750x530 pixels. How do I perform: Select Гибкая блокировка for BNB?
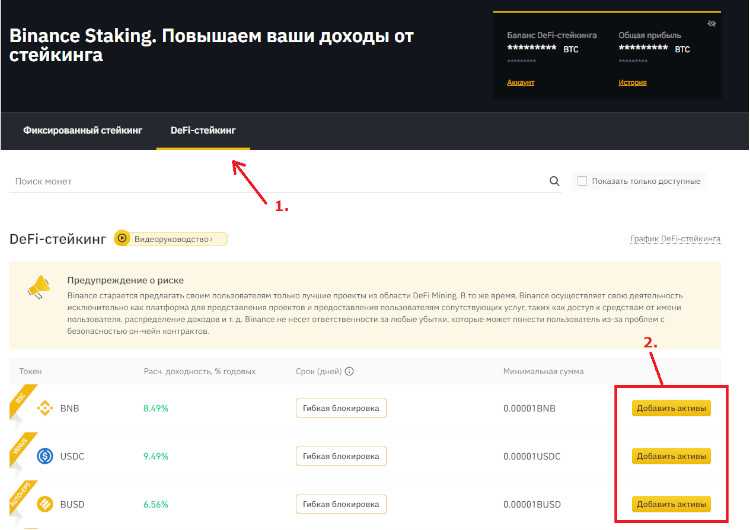341,408
